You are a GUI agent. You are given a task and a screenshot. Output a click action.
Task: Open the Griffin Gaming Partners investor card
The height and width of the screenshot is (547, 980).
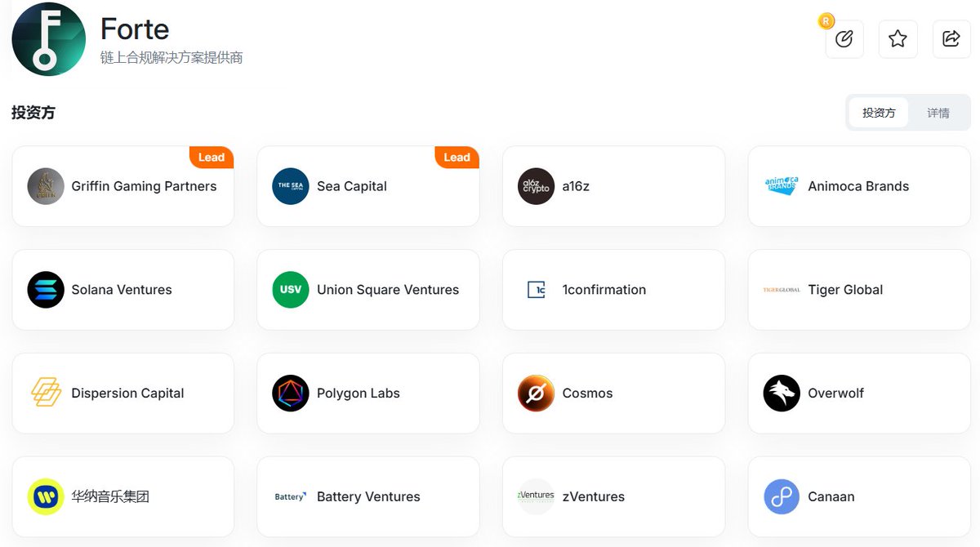(123, 186)
